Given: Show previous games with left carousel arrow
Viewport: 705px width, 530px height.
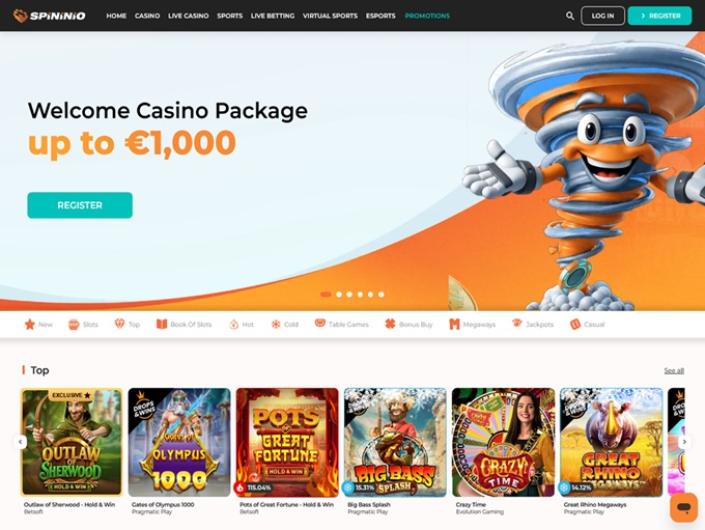Looking at the screenshot, I should [20, 442].
